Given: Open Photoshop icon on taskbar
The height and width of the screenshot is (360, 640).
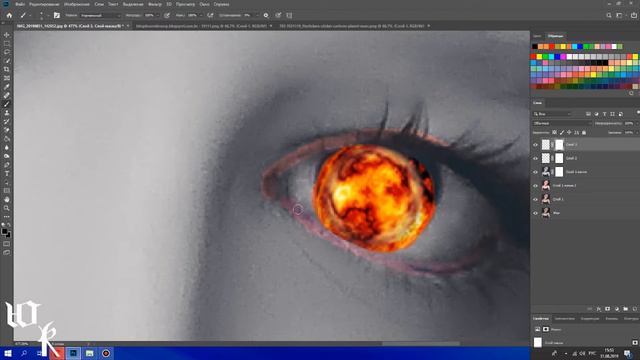Looking at the screenshot, I should tap(73, 353).
